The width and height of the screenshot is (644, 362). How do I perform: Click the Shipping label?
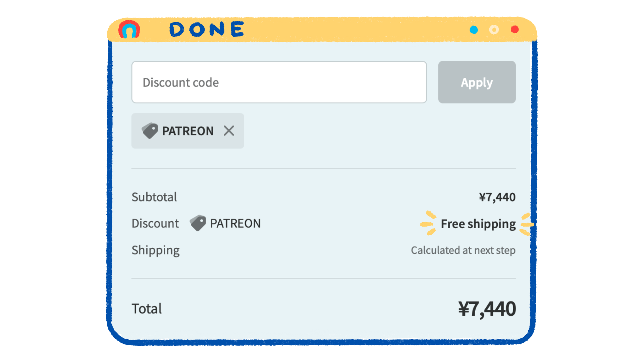coord(156,251)
